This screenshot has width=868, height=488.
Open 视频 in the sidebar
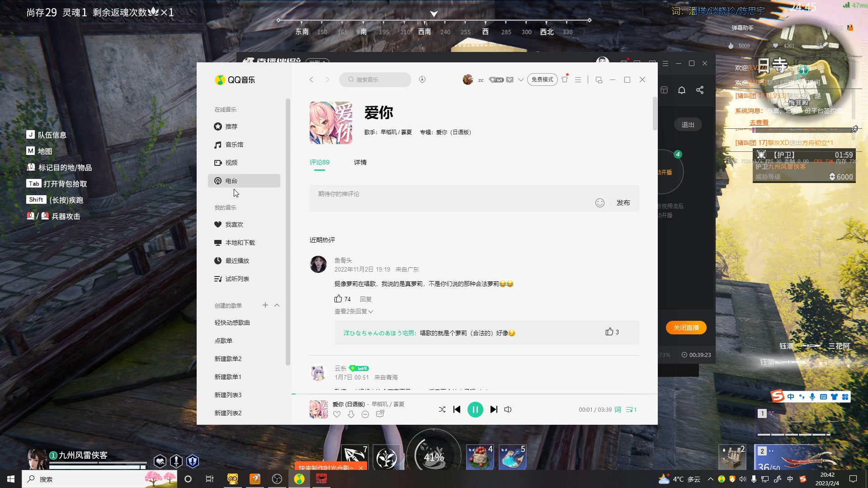click(244, 163)
